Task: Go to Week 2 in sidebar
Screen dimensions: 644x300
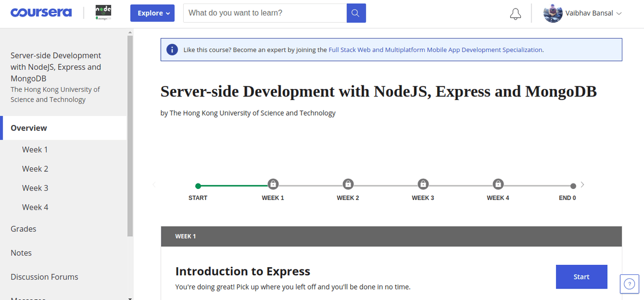Action: click(35, 169)
